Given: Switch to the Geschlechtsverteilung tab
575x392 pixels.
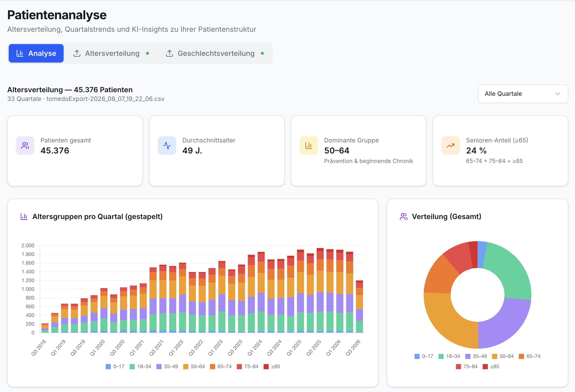Looking at the screenshot, I should pos(215,53).
